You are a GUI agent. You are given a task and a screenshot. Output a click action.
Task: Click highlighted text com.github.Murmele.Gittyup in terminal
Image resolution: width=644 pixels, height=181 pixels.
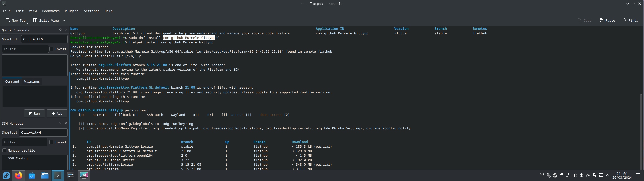tap(189, 38)
